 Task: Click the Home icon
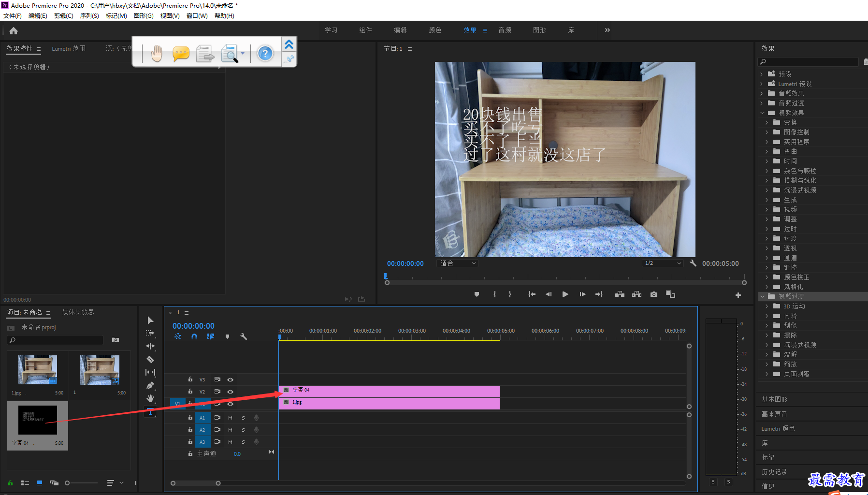point(14,31)
